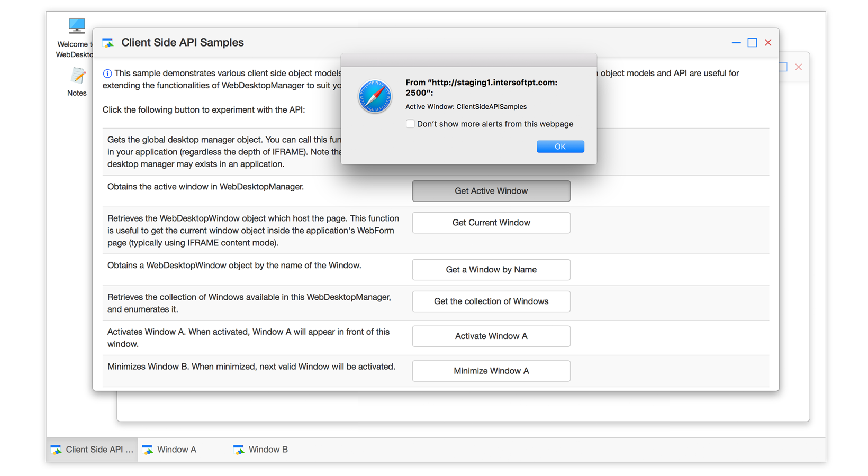
Task: Open the Notes desktop icon
Action: (77, 76)
